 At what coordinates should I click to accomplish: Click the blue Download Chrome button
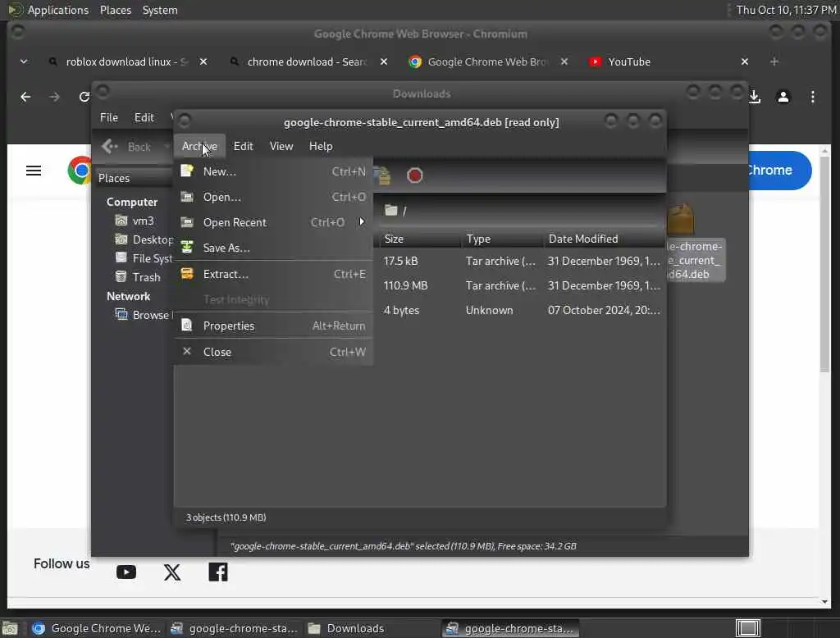click(x=779, y=171)
